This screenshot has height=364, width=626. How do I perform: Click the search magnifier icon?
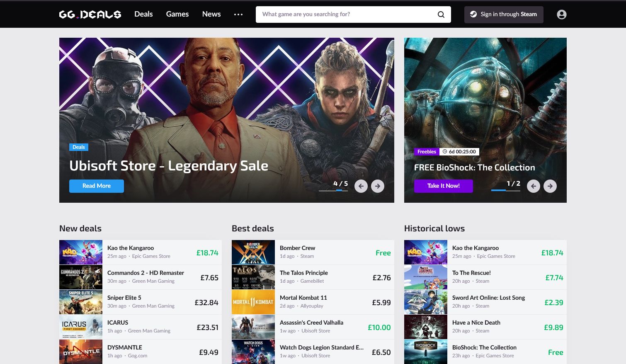pyautogui.click(x=441, y=15)
